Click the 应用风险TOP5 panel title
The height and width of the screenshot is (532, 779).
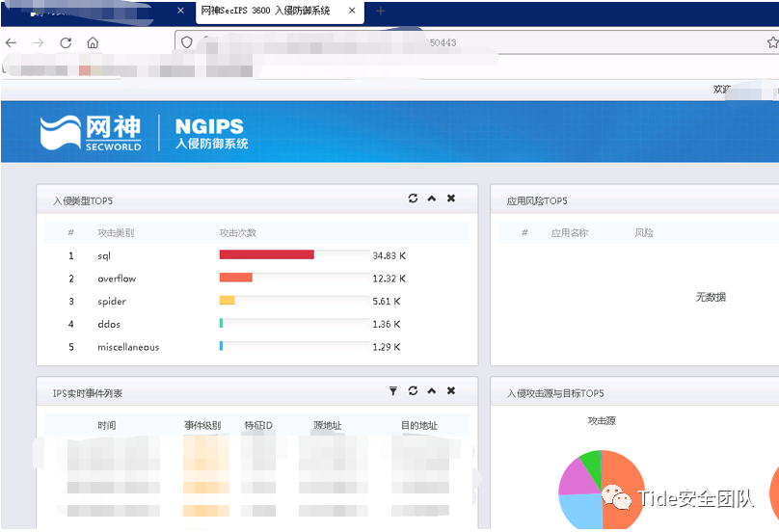click(x=537, y=201)
